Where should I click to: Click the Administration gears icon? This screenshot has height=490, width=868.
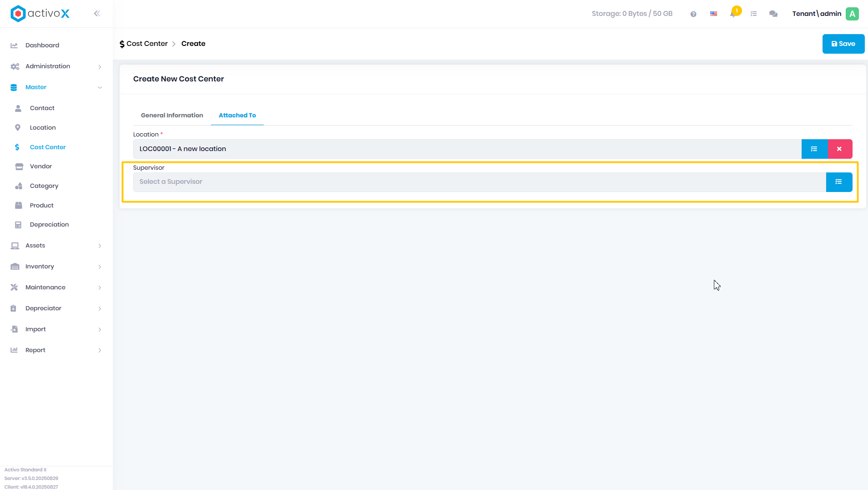pos(15,66)
